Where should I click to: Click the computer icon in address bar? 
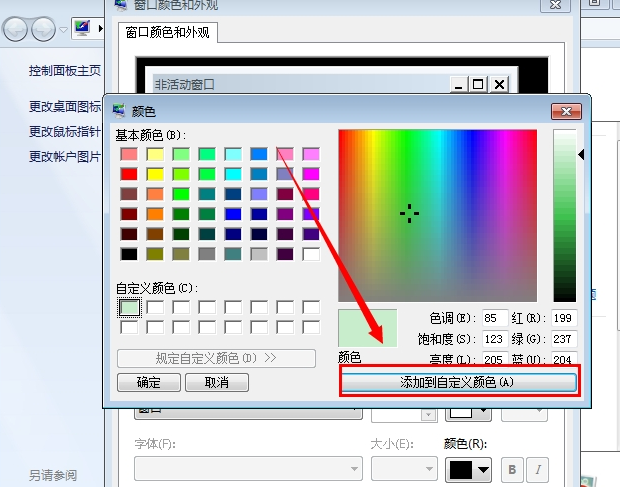tap(82, 28)
